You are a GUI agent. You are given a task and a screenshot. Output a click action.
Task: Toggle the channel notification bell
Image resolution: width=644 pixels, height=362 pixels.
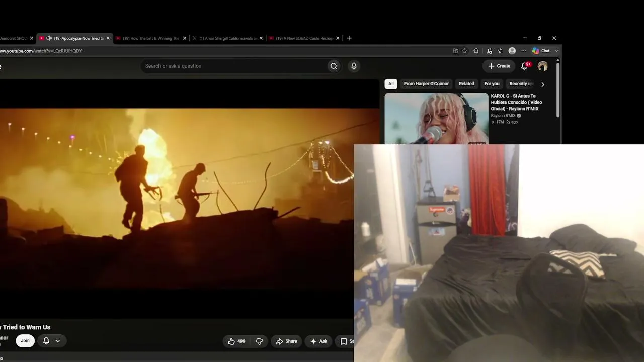click(46, 341)
